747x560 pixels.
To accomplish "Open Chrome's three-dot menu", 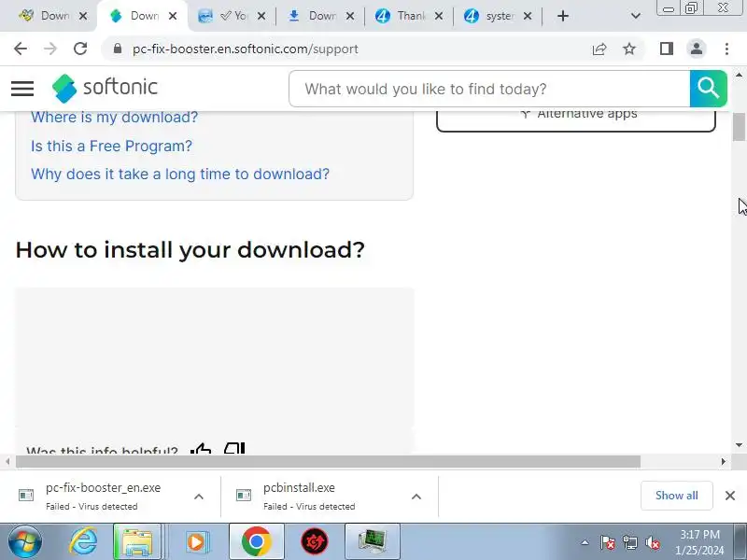I will point(726,49).
